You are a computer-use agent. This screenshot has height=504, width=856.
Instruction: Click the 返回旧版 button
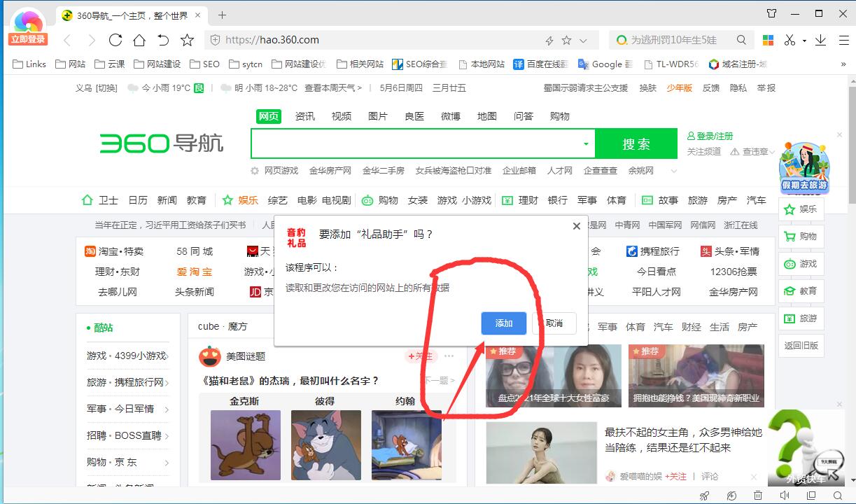pos(801,345)
